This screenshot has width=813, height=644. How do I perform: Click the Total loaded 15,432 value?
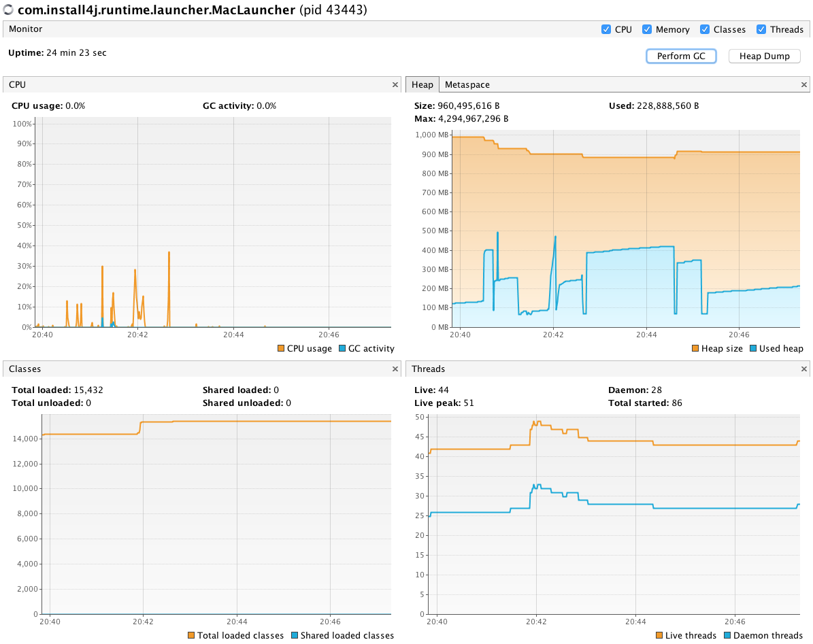pyautogui.click(x=88, y=390)
